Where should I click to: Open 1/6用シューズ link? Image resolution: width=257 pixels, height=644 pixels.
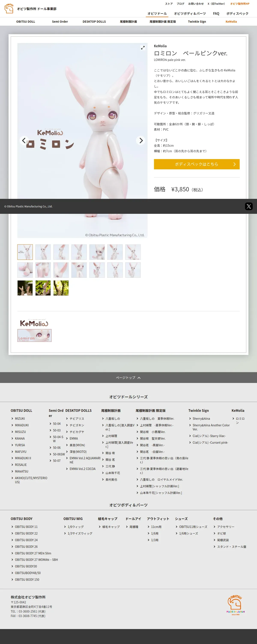click(188, 533)
